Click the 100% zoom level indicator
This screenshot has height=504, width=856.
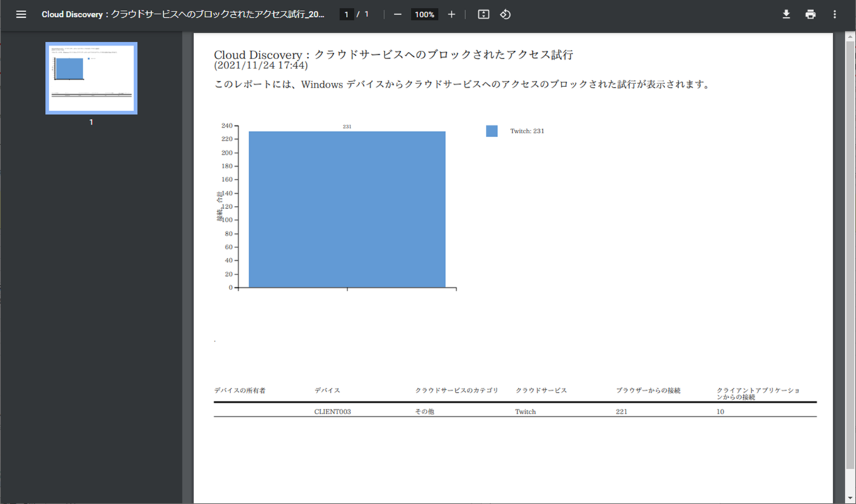(x=424, y=14)
